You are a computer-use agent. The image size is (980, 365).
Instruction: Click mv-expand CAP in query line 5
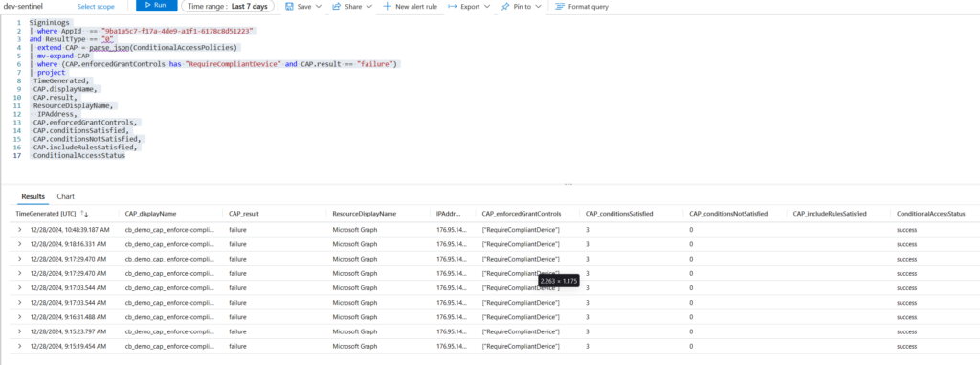click(63, 56)
